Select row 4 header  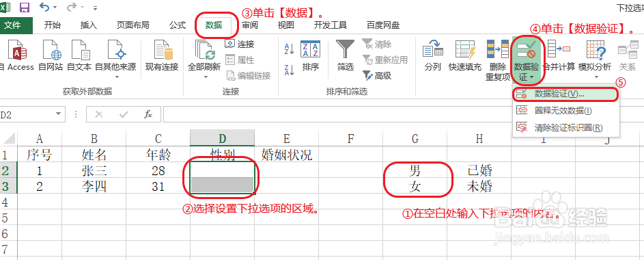(x=8, y=202)
